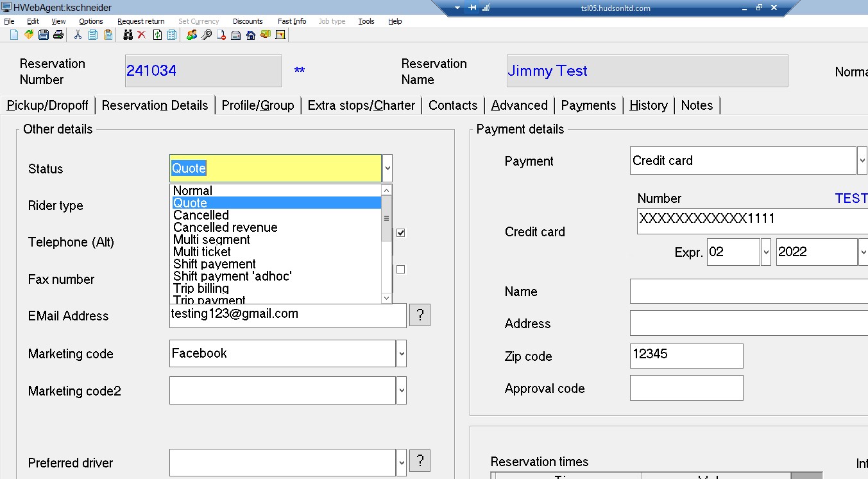Viewport: 868px width, 479px height.
Task: Toggle the checked checkbox beside Telephone (Alt)
Action: (x=401, y=233)
